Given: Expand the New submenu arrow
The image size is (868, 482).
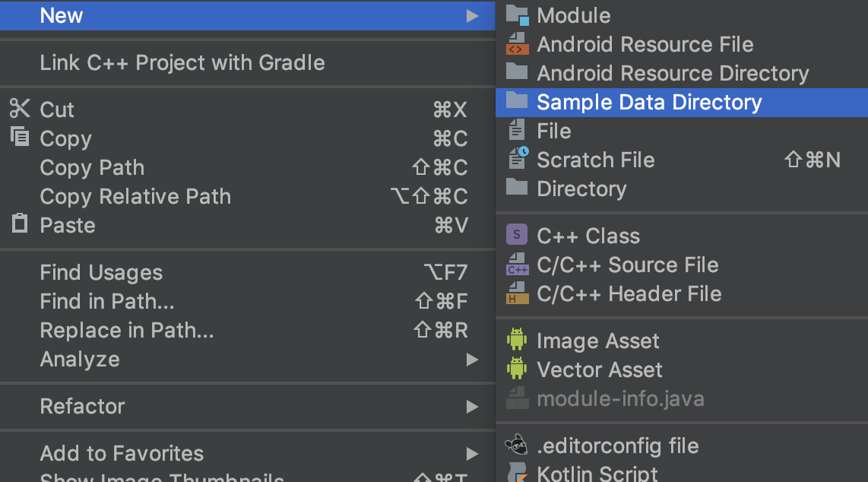Looking at the screenshot, I should [x=473, y=16].
